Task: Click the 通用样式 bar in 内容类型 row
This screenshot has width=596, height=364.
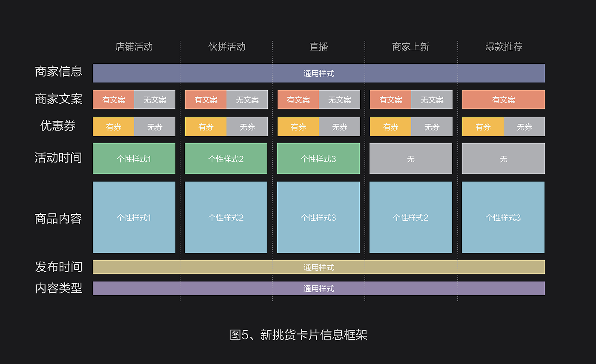Action: pyautogui.click(x=319, y=288)
